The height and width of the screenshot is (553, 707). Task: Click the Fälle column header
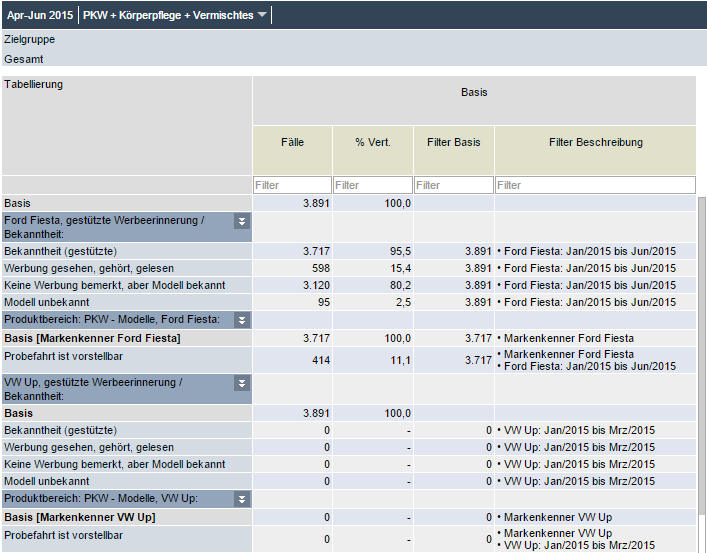tap(292, 150)
